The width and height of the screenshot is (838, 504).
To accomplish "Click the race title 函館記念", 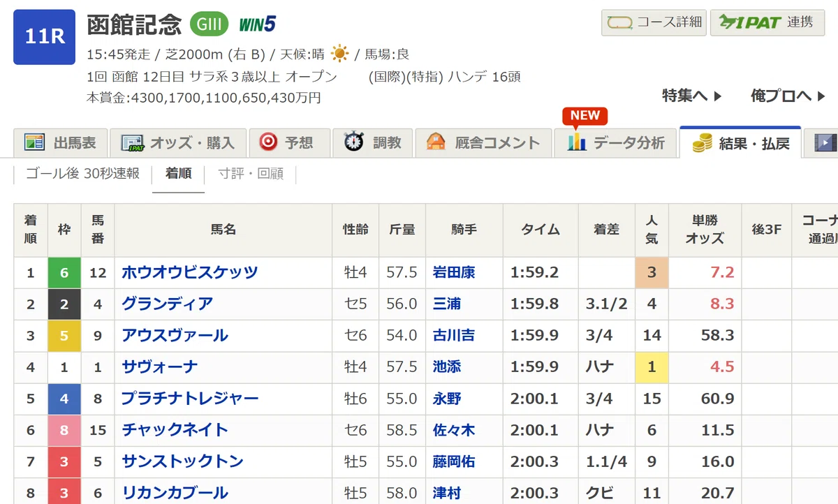I will pos(134,24).
